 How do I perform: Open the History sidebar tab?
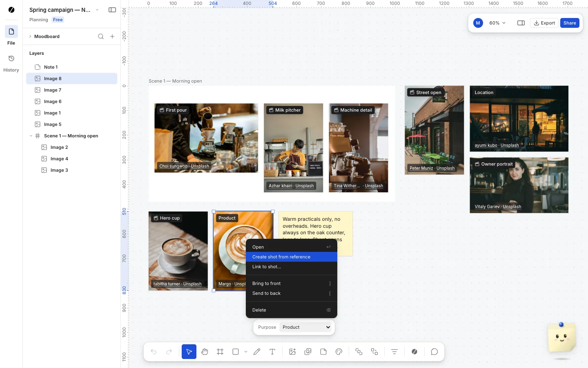(x=11, y=63)
